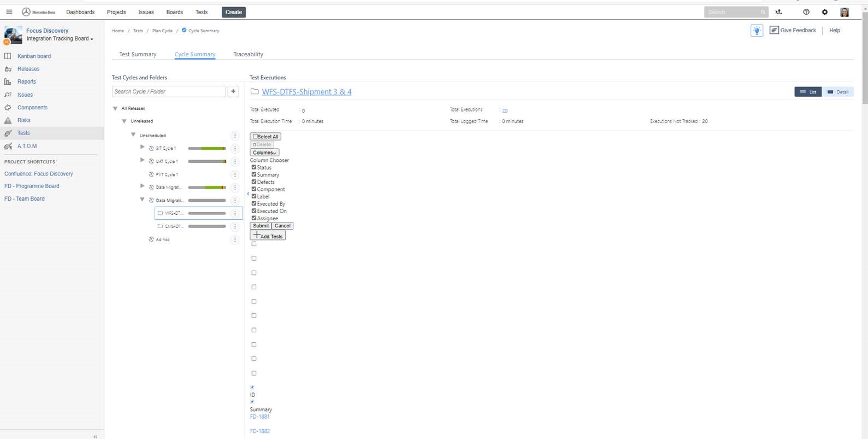Click the plus button to add cycle
Screen dimensions: 868x439
233,91
